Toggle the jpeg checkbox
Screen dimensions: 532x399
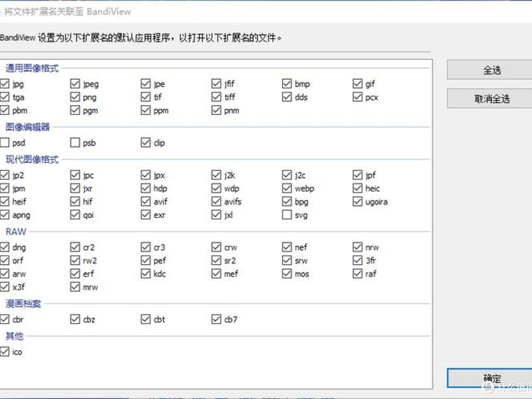tap(75, 84)
